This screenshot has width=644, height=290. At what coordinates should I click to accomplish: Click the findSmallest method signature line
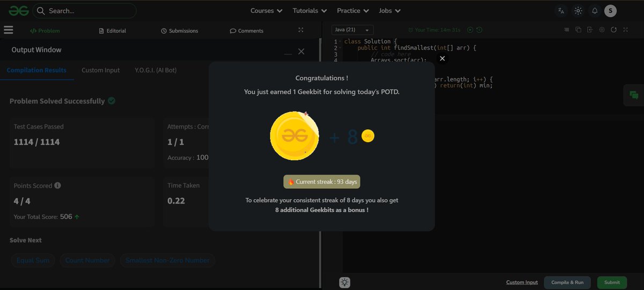tap(417, 48)
